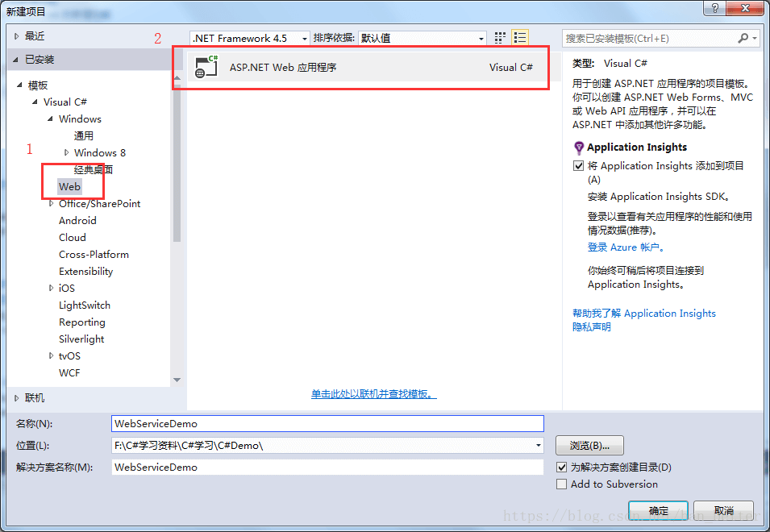Select the ASP.NET Web 应用程序 template row
Viewport: 770px width, 532px height.
[373, 67]
